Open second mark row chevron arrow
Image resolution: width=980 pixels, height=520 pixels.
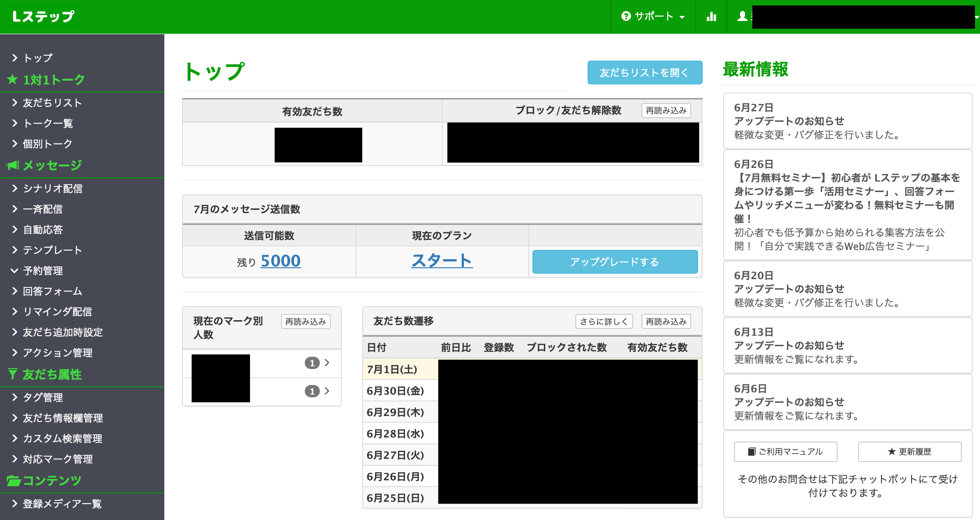[x=327, y=391]
